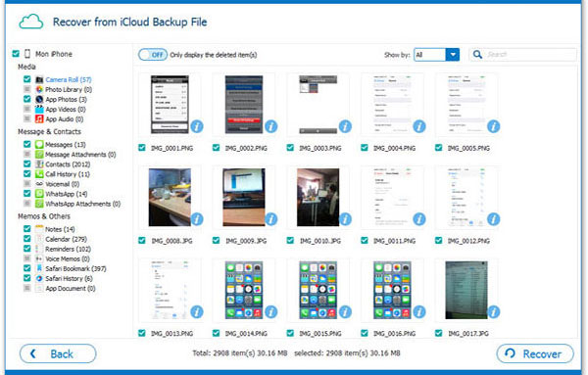Uncheck the App Photos checkbox
This screenshot has height=375, width=588.
(27, 99)
